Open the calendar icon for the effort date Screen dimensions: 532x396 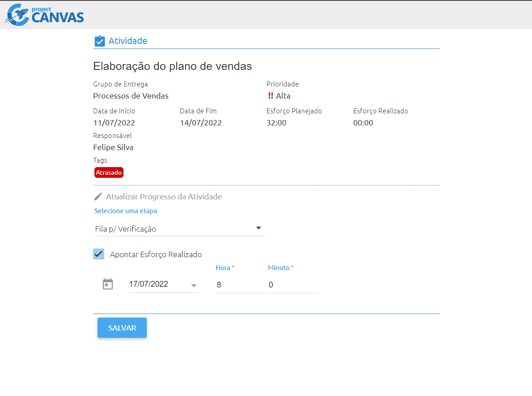point(107,284)
